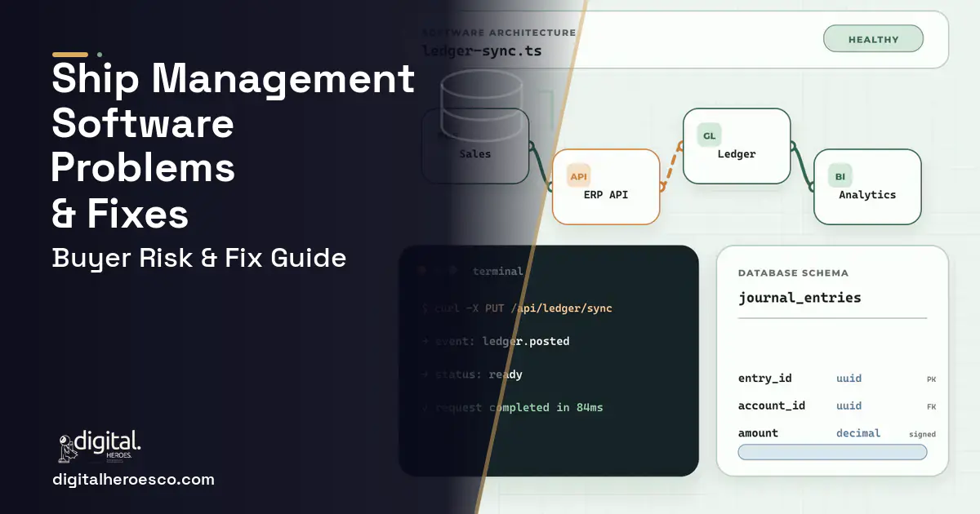Click the "Ship Management" headline text
This screenshot has height=514, width=980.
pyautogui.click(x=234, y=79)
